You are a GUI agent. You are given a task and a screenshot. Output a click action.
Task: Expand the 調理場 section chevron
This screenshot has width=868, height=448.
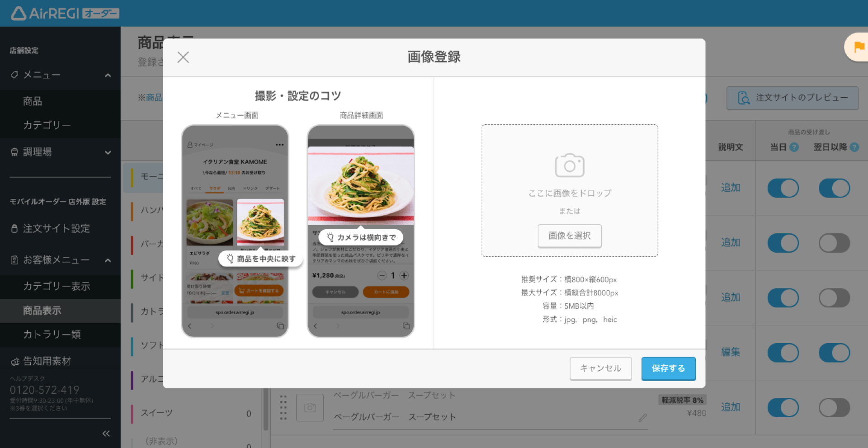(x=108, y=153)
